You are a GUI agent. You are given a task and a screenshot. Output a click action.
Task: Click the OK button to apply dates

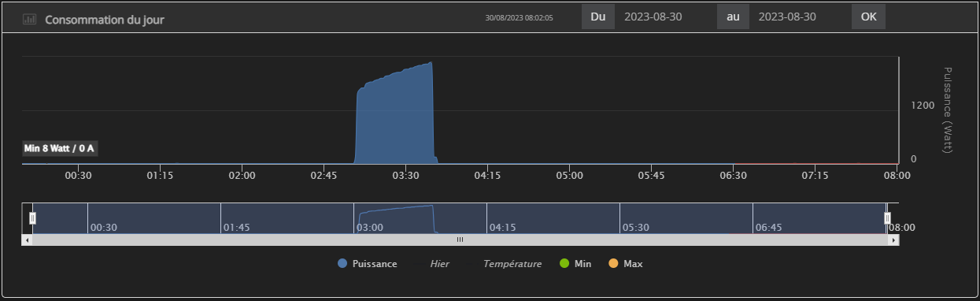(868, 17)
